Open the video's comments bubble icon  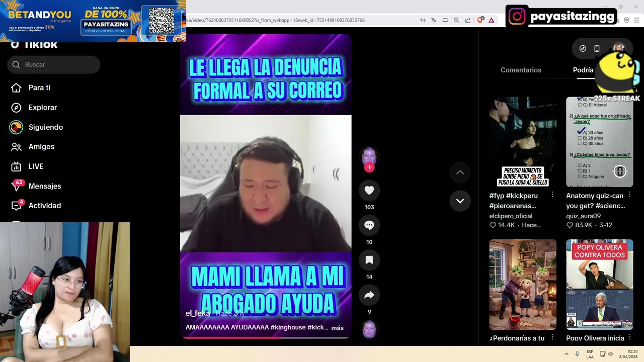point(369,225)
